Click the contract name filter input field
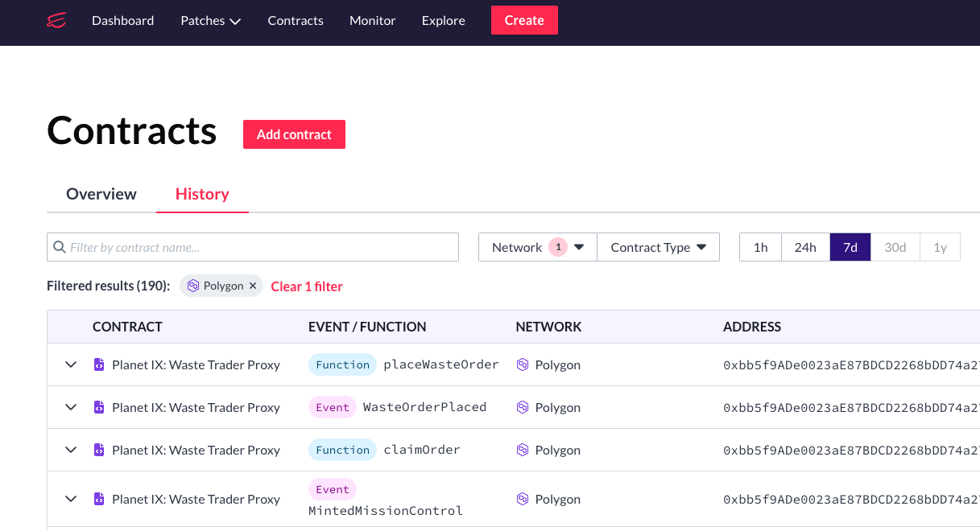980x531 pixels. (x=242, y=247)
